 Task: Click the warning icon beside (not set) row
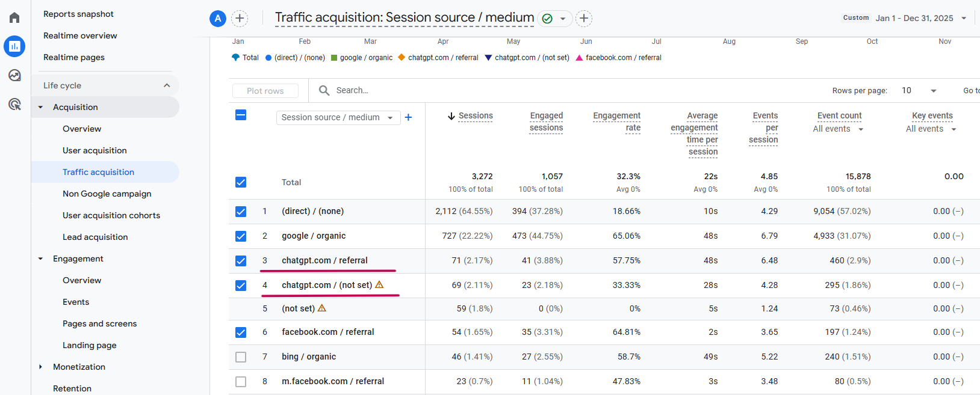click(322, 308)
